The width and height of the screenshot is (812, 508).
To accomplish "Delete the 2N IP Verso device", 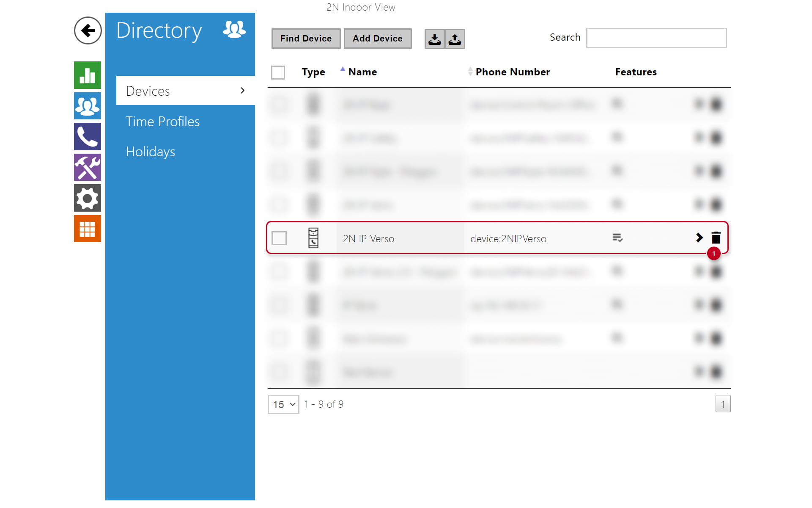I will (x=716, y=237).
